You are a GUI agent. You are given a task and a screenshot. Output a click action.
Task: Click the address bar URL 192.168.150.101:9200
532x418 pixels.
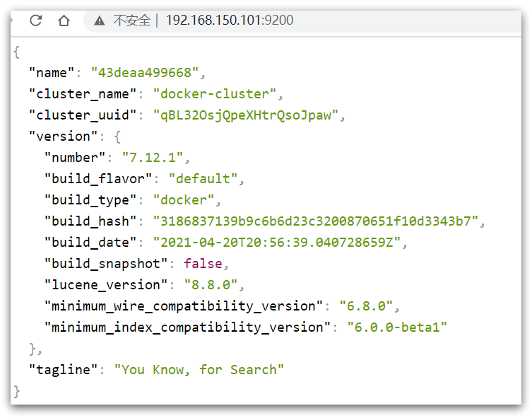pos(230,21)
